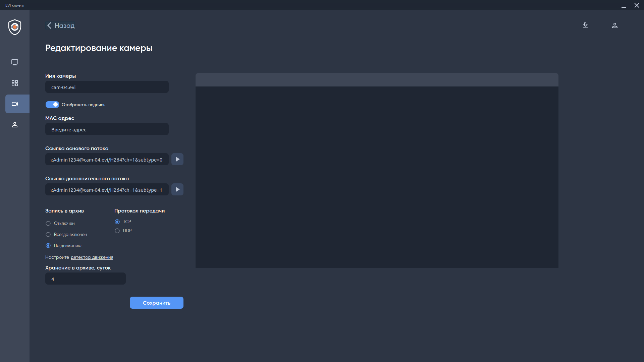Go back with the 'Назад' button
This screenshot has height=362, width=644.
(x=61, y=25)
